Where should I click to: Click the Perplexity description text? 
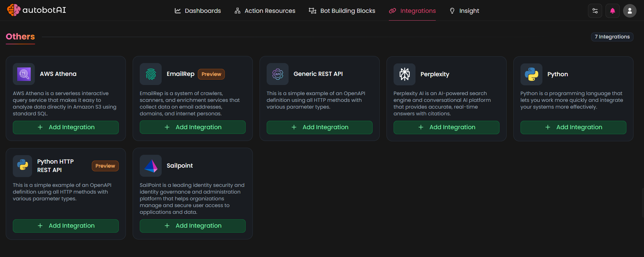pos(442,104)
